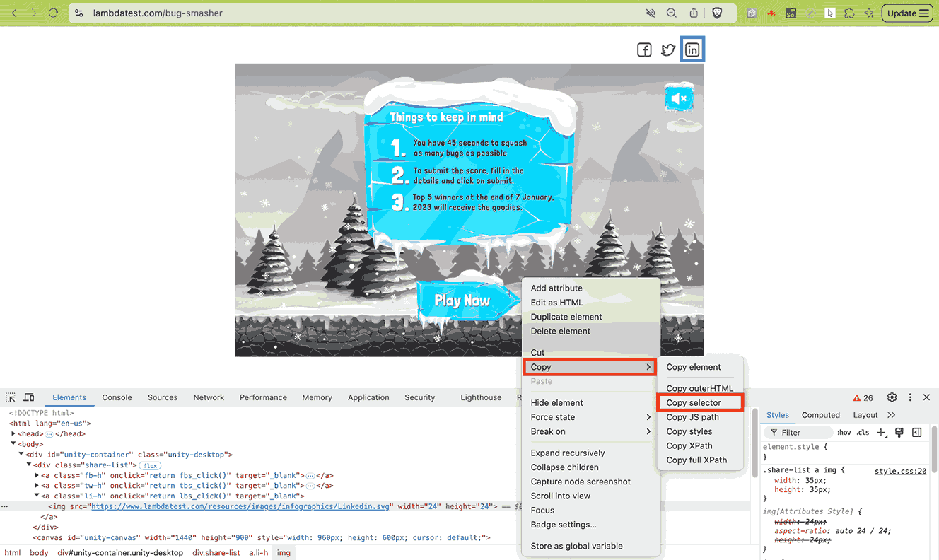Open DevTools settings gear
939x560 pixels.
click(892, 397)
